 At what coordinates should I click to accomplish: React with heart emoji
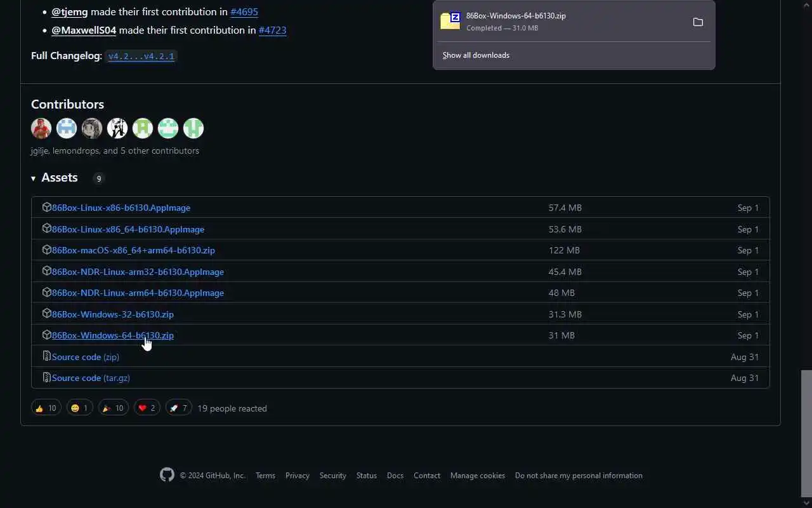(x=147, y=408)
